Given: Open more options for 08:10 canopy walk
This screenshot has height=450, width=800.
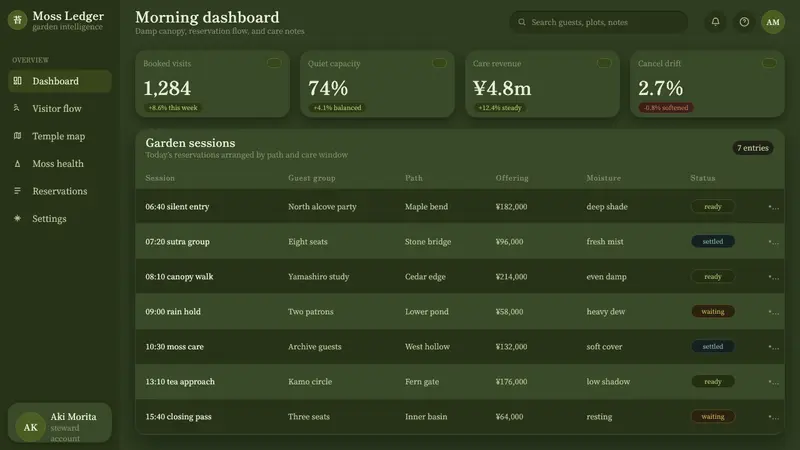Looking at the screenshot, I should pos(773,277).
